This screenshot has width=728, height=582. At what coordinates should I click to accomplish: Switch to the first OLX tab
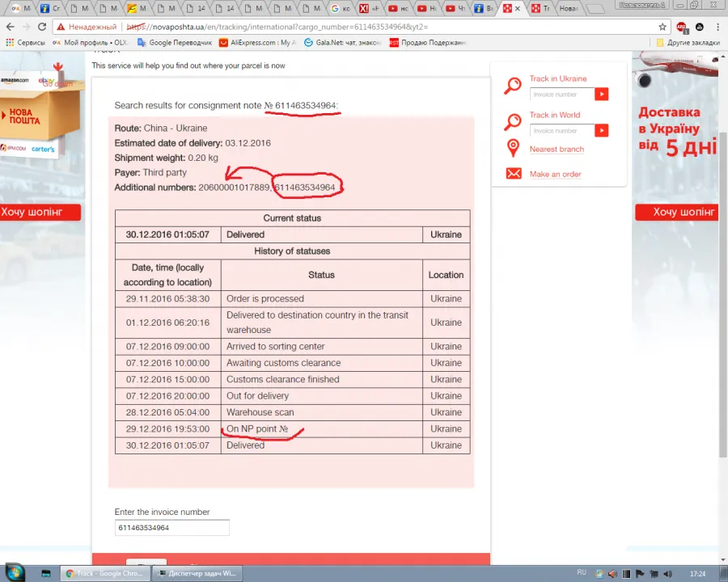[21, 8]
